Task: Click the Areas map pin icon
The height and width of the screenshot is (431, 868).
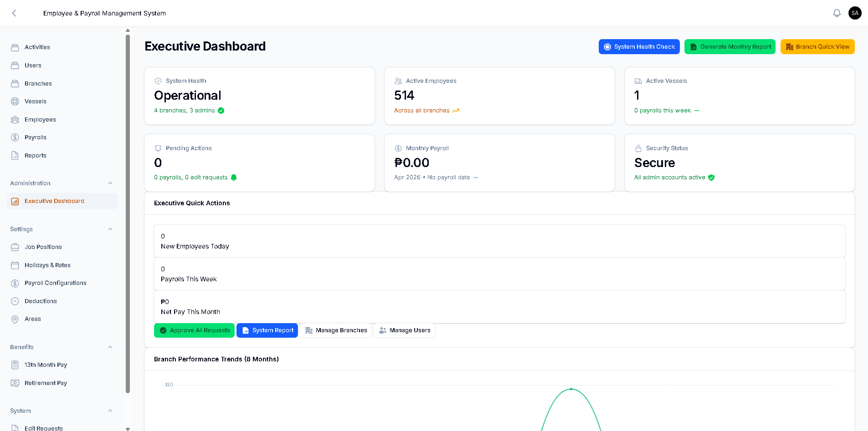Action: (x=15, y=319)
